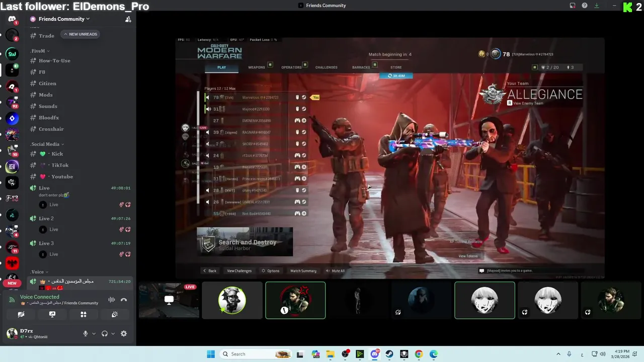Open Task View on the taskbar
Screen dimensions: 644x362
[x=300, y=354]
